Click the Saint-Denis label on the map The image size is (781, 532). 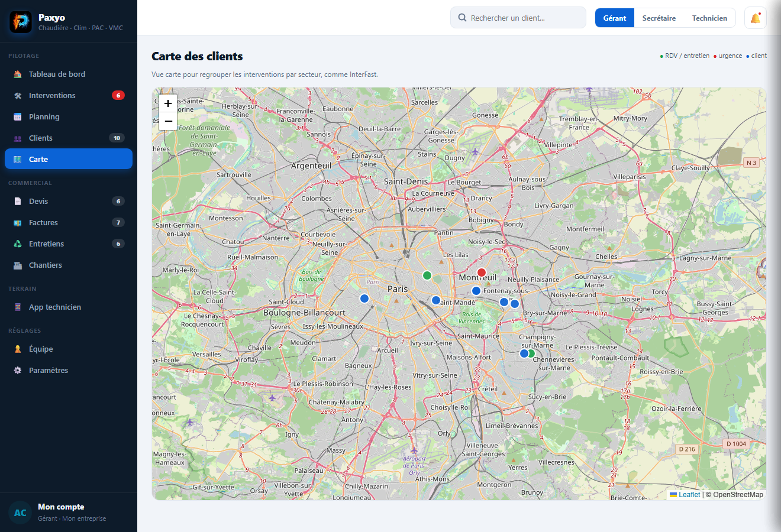coord(406,181)
